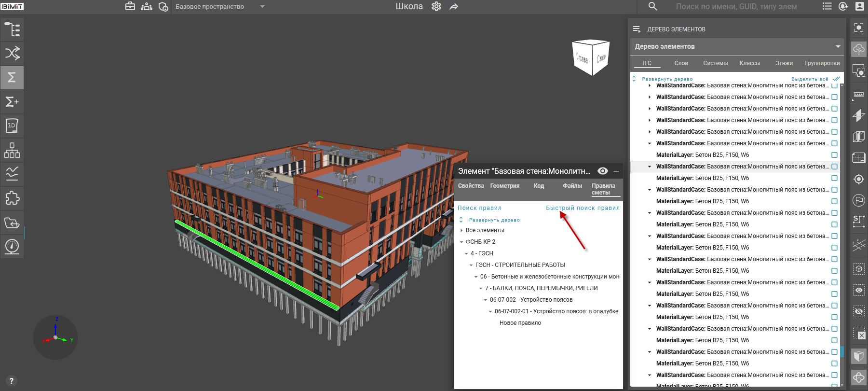Check the box for first MaterialLayer Бетон B25 row
The image size is (868, 391).
click(834, 155)
